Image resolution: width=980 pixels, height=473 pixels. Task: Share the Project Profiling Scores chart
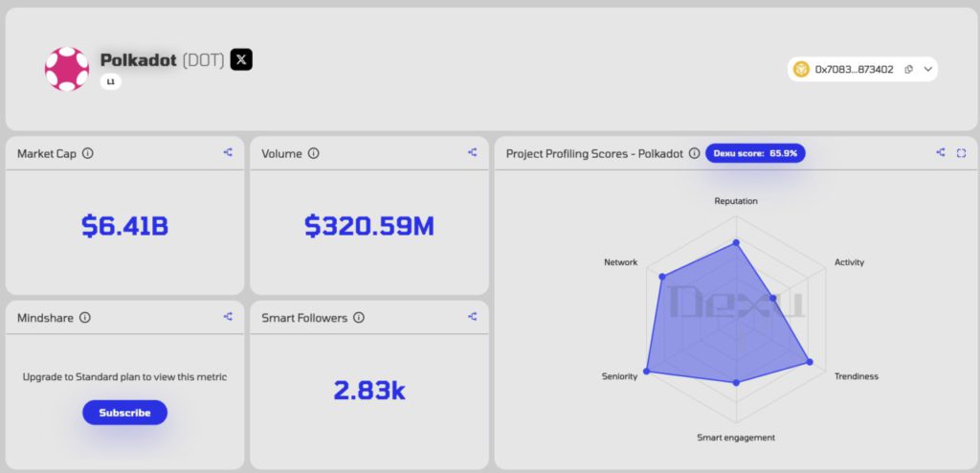(941, 152)
